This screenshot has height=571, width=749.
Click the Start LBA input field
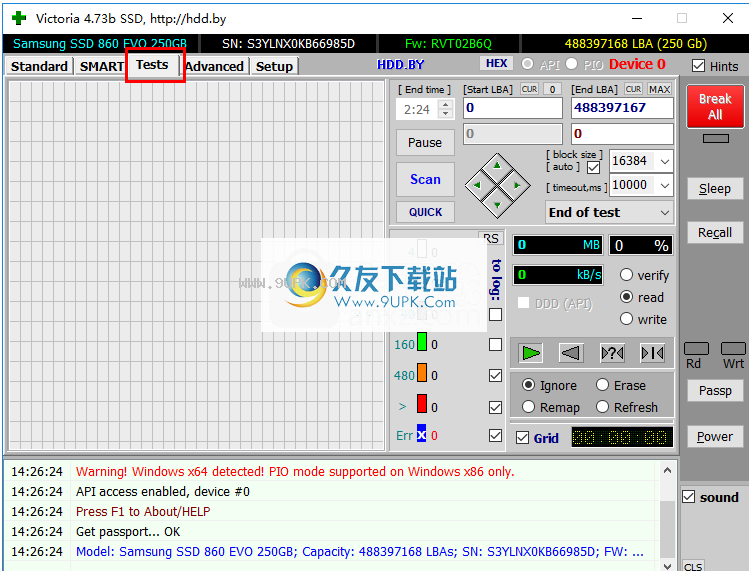click(513, 108)
